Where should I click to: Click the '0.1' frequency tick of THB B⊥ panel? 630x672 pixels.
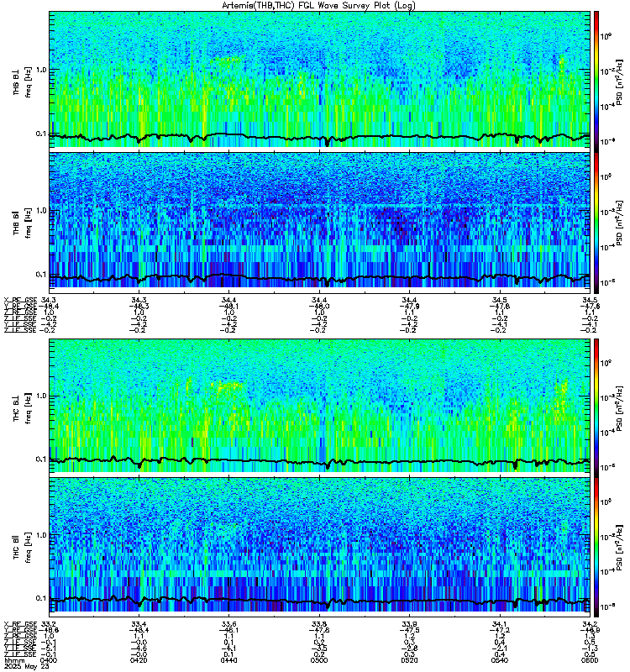click(x=41, y=134)
